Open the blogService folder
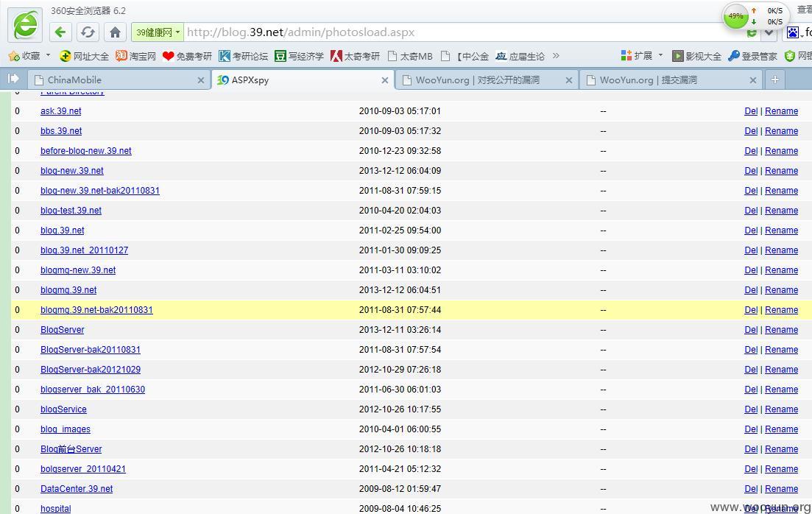This screenshot has width=812, height=514. point(64,409)
